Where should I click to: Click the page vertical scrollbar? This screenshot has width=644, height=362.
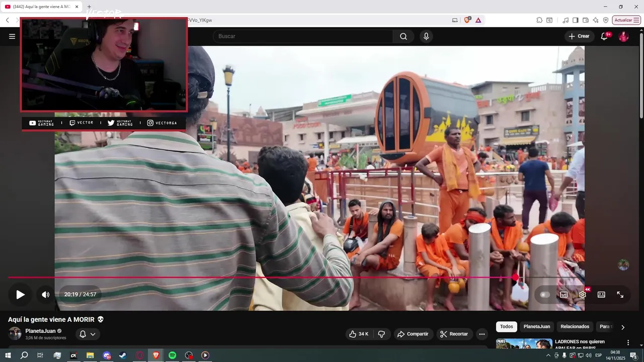(641, 75)
